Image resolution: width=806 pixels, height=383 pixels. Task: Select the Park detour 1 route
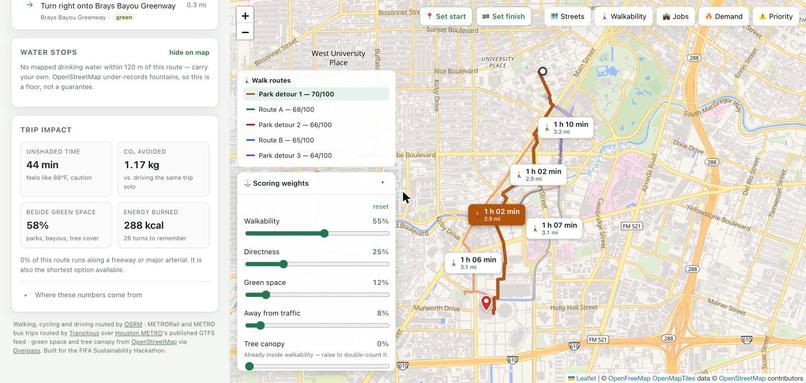click(x=316, y=94)
